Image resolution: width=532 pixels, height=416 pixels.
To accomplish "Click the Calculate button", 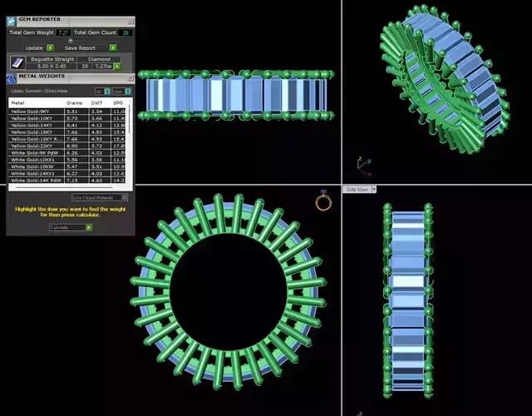I will click(70, 227).
